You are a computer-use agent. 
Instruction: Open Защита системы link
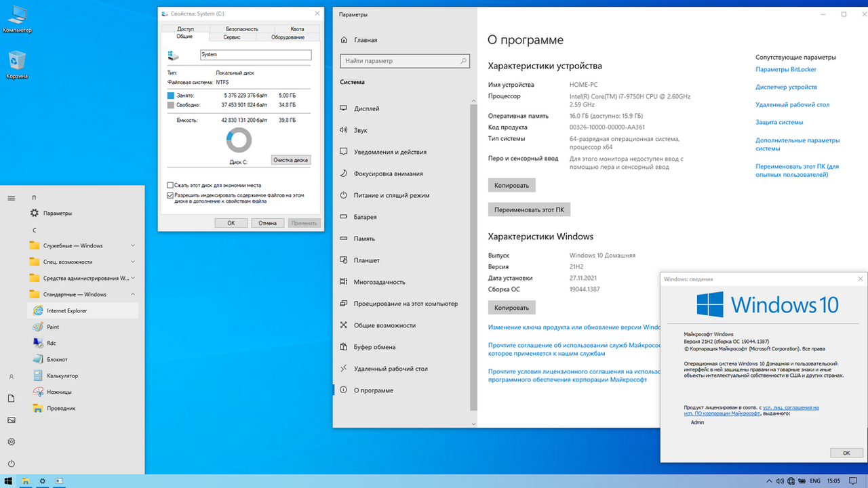click(x=779, y=123)
